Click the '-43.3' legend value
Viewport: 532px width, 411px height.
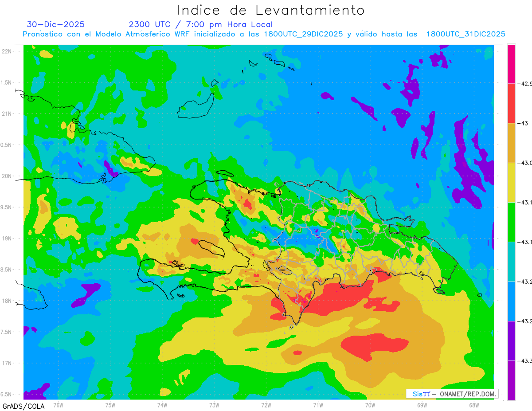coord(525,361)
